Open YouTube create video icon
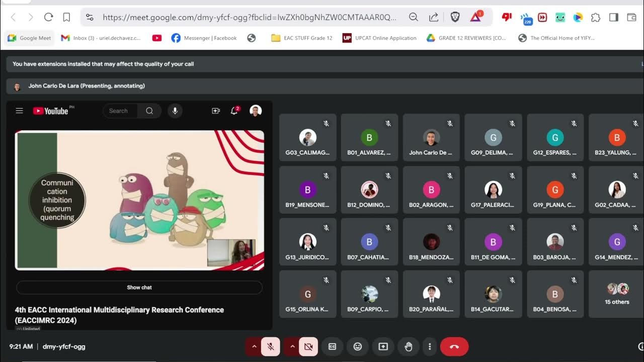The width and height of the screenshot is (644, 362). click(216, 111)
